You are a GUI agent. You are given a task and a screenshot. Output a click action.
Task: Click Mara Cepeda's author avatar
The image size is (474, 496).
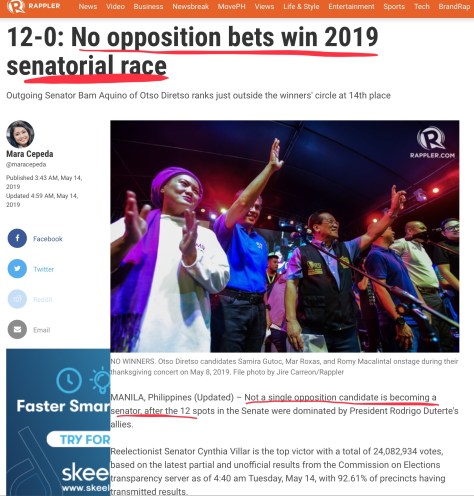[x=20, y=134]
